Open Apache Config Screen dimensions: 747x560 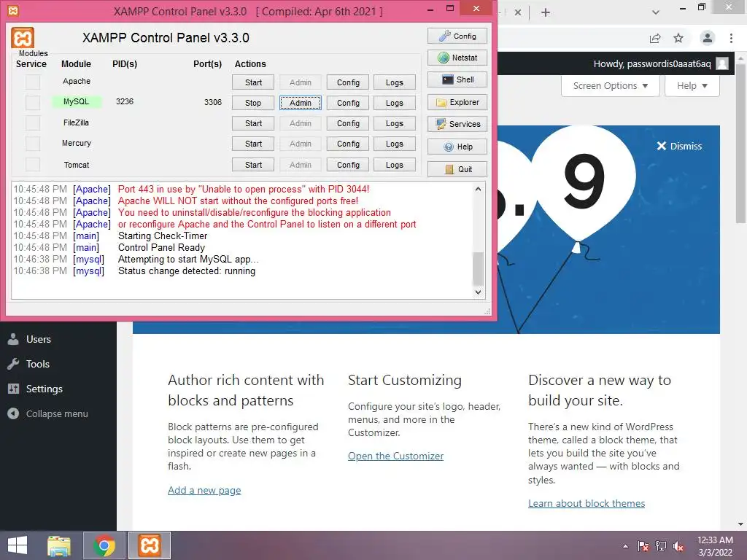pyautogui.click(x=348, y=82)
